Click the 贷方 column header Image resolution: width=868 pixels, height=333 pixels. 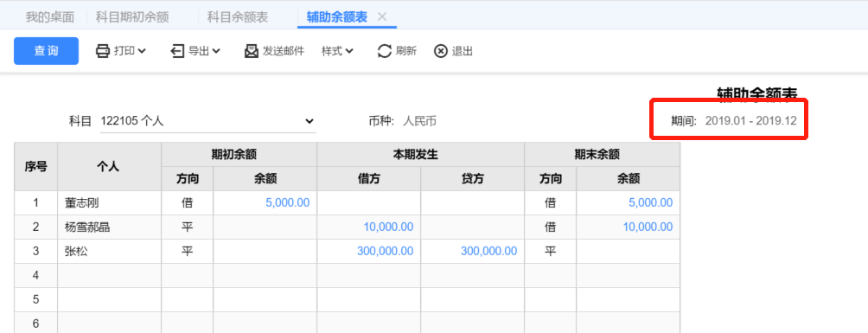pyautogui.click(x=472, y=178)
